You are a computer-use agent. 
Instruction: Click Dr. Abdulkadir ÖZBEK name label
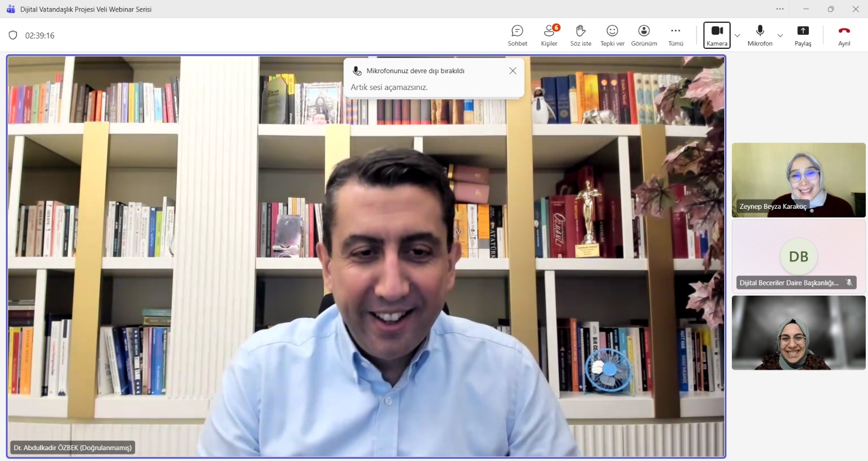[x=73, y=448]
